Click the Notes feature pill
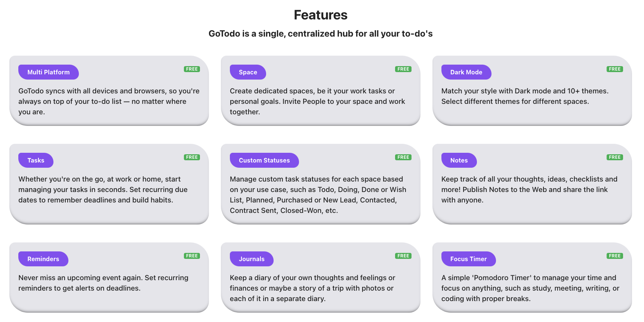Viewport: 644px width, 322px height. 459,160
